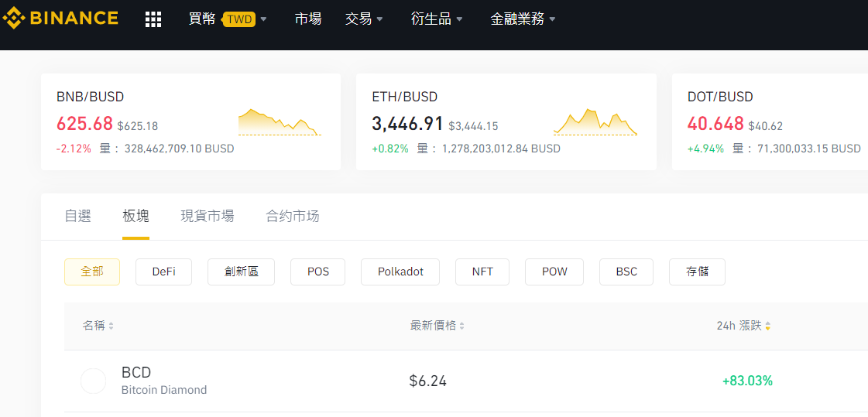Sort by 24h 漲跌 column arrows

[x=768, y=326]
